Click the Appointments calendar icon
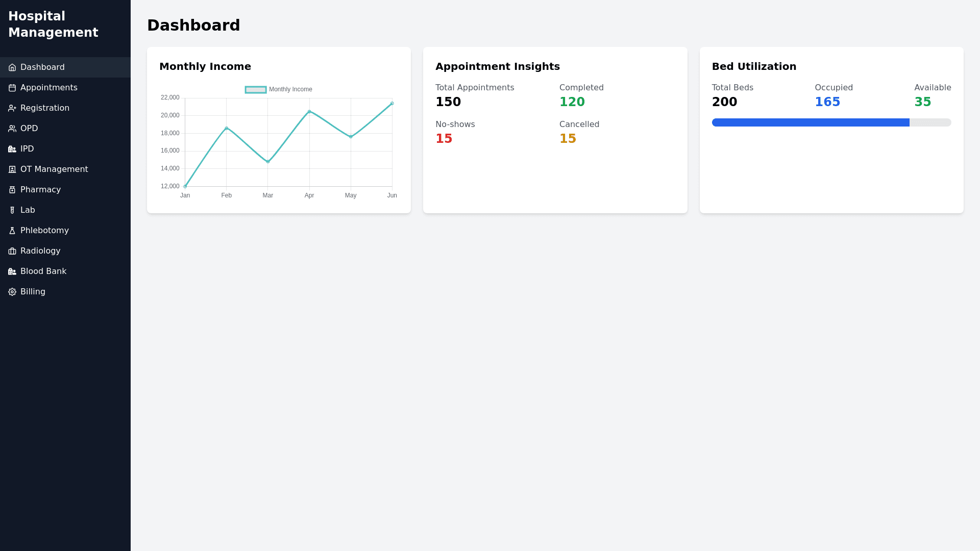980x551 pixels. (12, 88)
